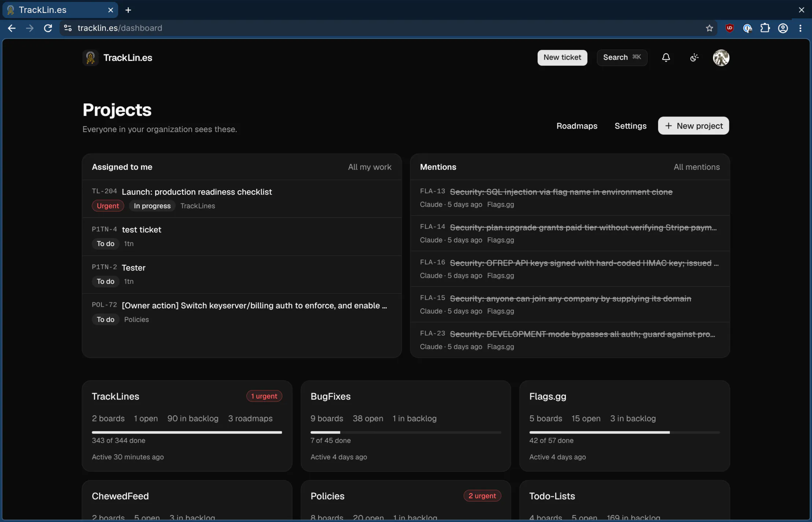Open the Policies project card title
The width and height of the screenshot is (812, 522).
click(327, 496)
